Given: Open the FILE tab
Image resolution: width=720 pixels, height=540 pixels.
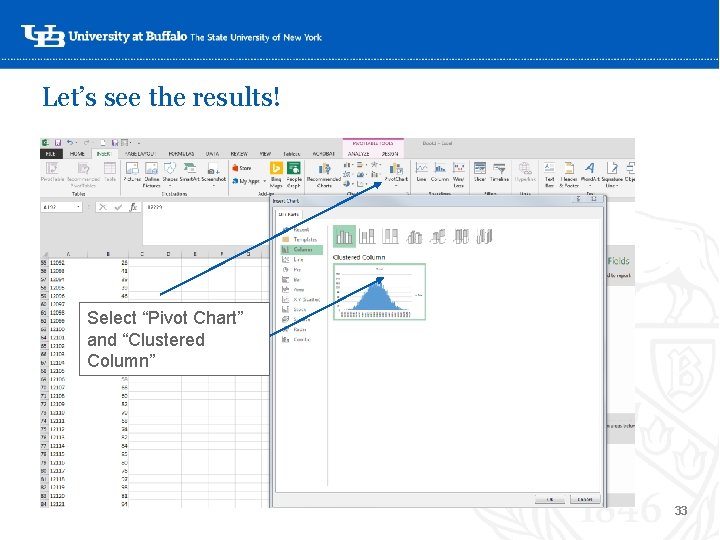Looking at the screenshot, I should (51, 154).
